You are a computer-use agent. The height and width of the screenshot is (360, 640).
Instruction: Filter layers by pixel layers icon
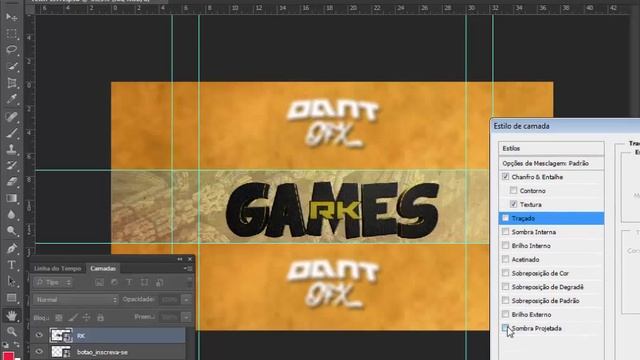(x=99, y=282)
